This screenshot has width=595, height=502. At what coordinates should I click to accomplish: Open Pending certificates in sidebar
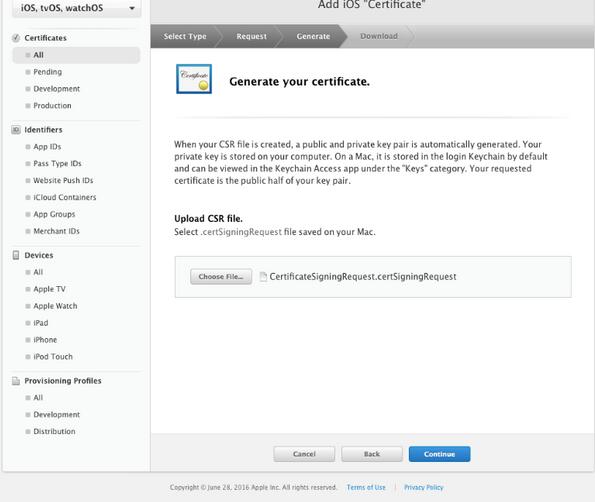pyautogui.click(x=47, y=72)
